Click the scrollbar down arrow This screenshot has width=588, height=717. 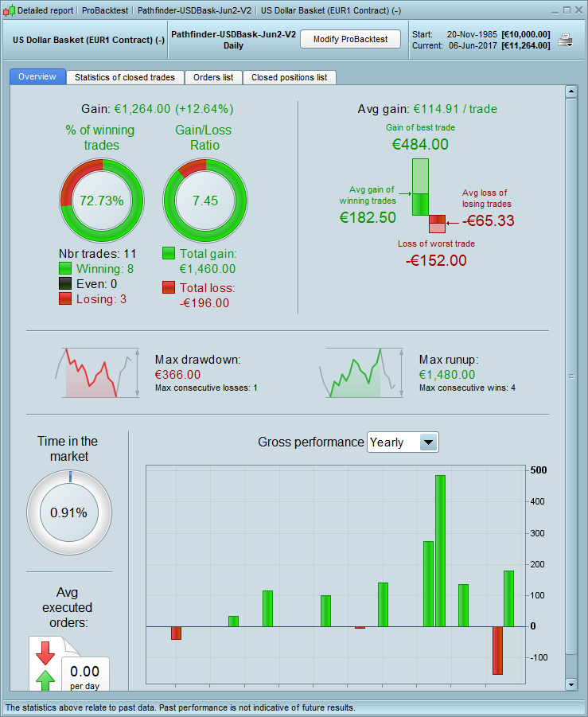click(x=570, y=684)
